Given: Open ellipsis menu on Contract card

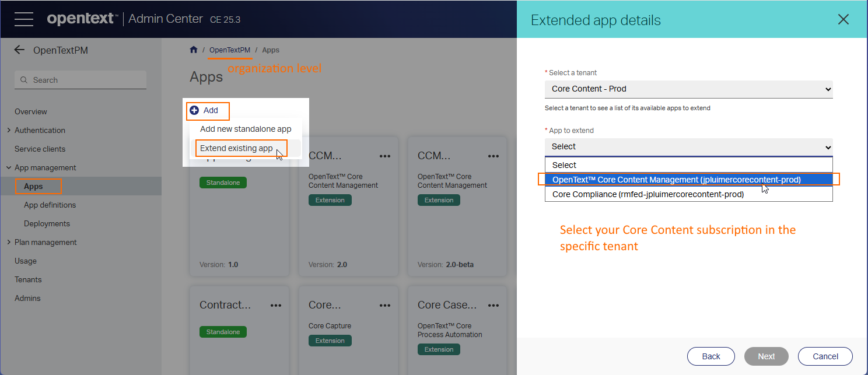Looking at the screenshot, I should pyautogui.click(x=276, y=305).
